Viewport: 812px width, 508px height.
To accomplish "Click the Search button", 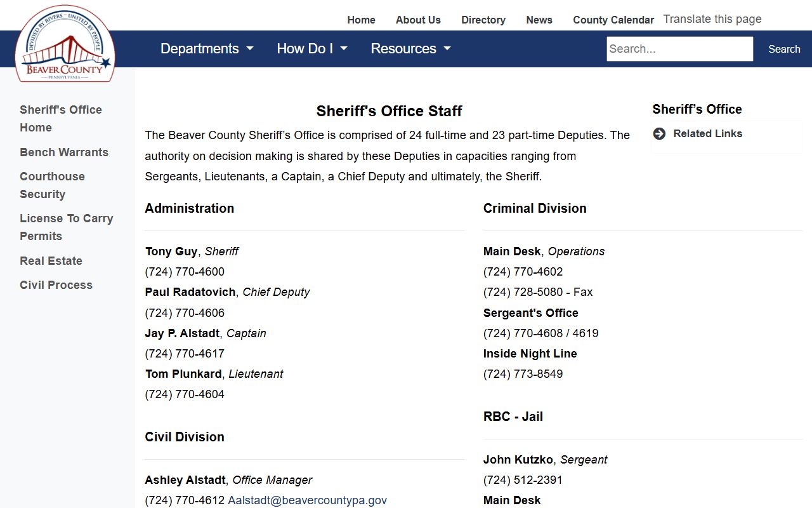I will (x=784, y=49).
